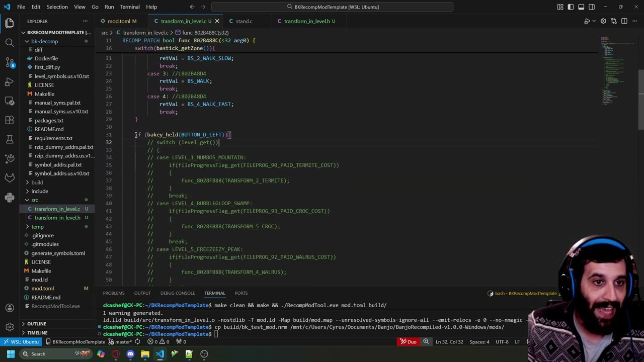Open Source Control view in activity bar
Screen dimensions: 644x362
10,62
